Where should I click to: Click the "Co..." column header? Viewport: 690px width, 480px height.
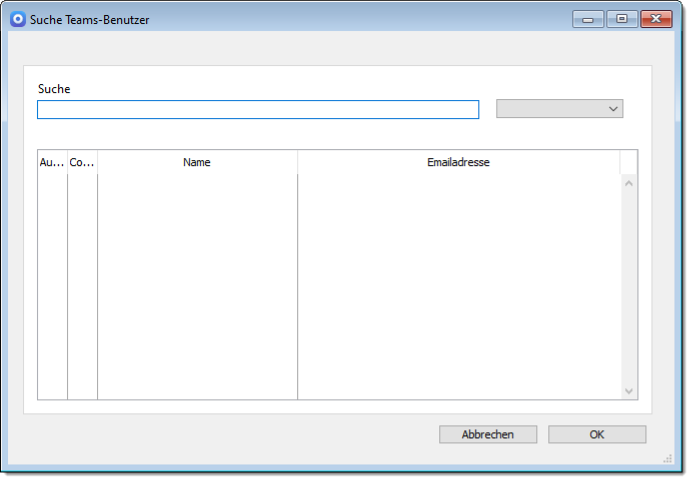pyautogui.click(x=82, y=162)
